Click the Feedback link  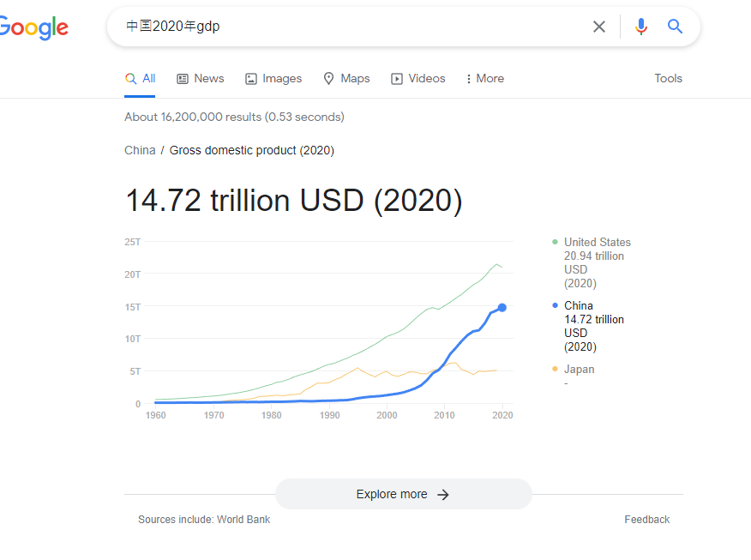pyautogui.click(x=647, y=520)
